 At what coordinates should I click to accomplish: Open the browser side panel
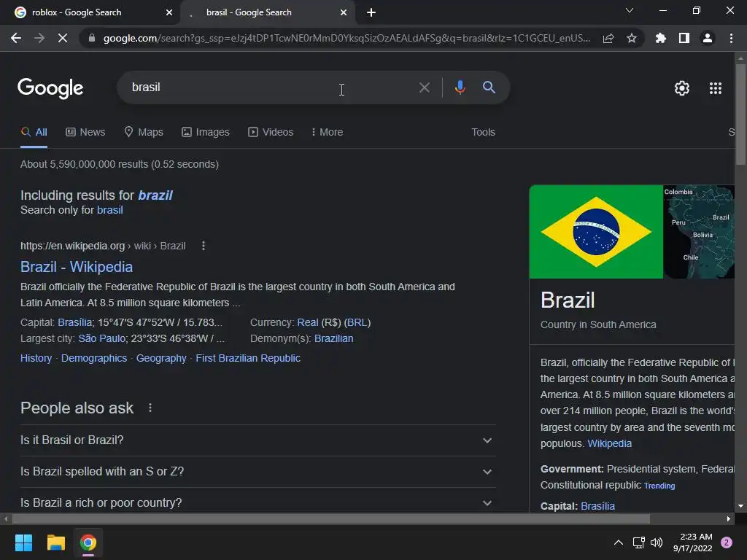[x=684, y=38]
